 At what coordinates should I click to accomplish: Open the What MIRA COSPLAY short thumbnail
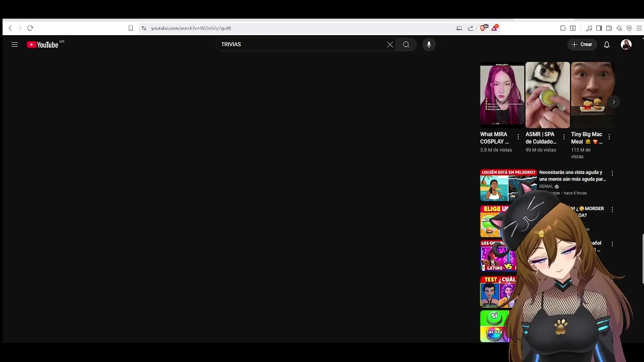[502, 95]
